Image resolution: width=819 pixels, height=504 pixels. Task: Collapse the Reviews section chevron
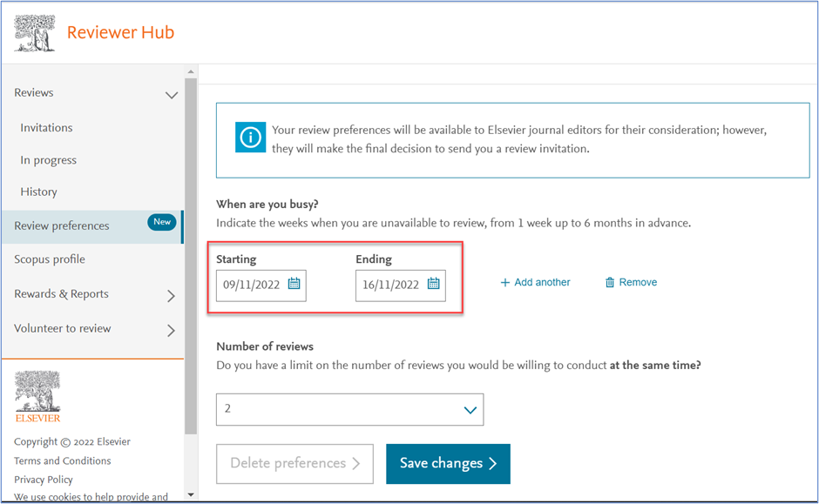[172, 95]
